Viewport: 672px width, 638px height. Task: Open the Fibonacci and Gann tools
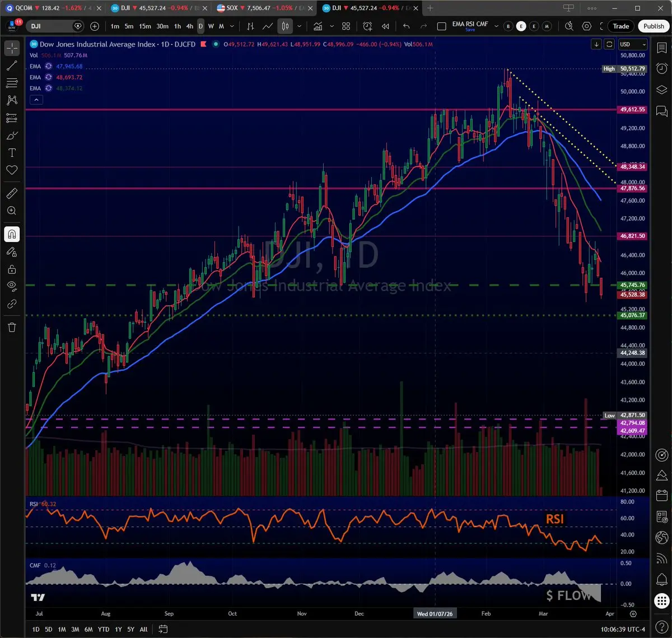click(x=12, y=83)
